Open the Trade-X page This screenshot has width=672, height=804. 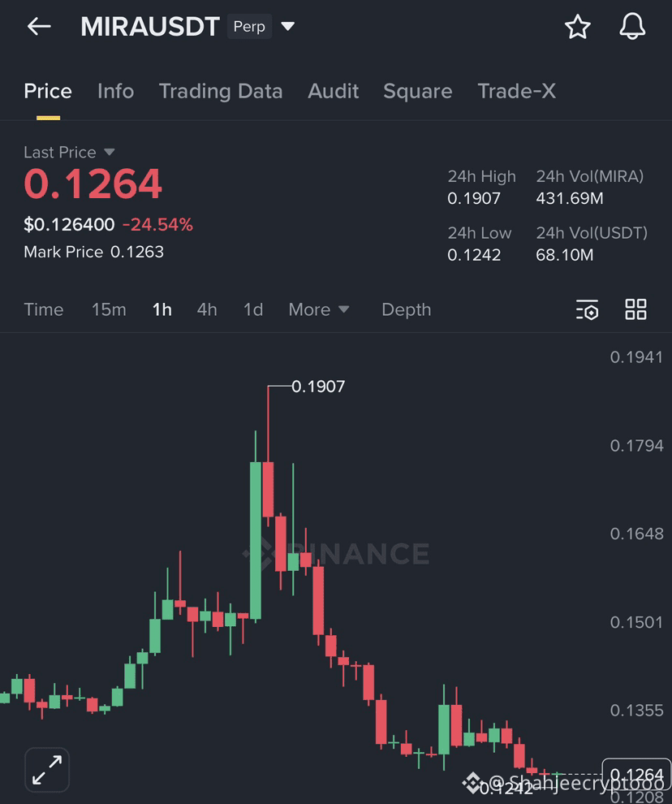coord(516,91)
